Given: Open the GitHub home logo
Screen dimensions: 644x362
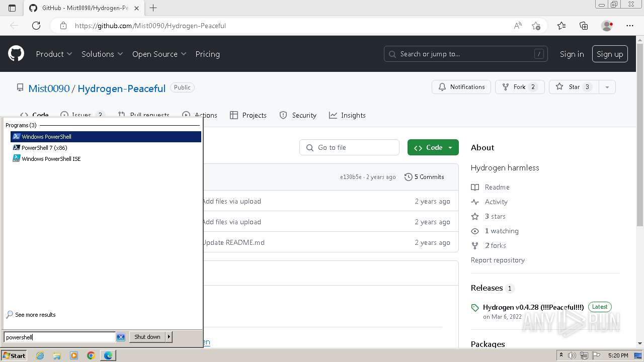Looking at the screenshot, I should coord(16,54).
